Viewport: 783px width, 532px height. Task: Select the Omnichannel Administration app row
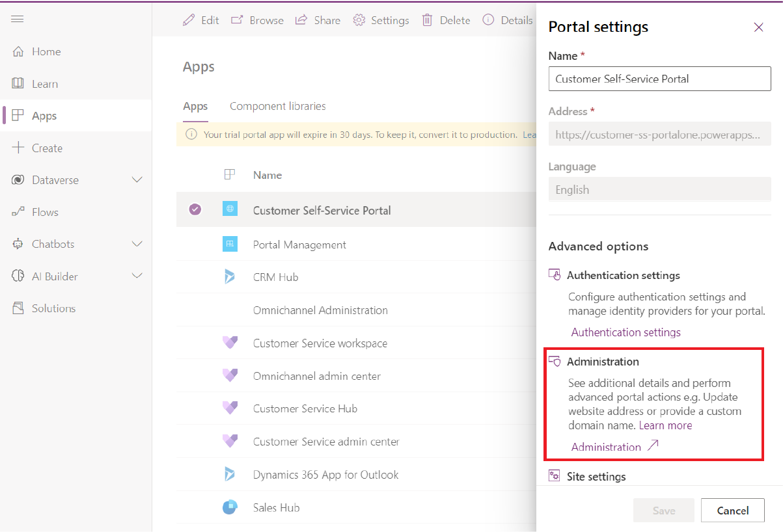(x=357, y=310)
